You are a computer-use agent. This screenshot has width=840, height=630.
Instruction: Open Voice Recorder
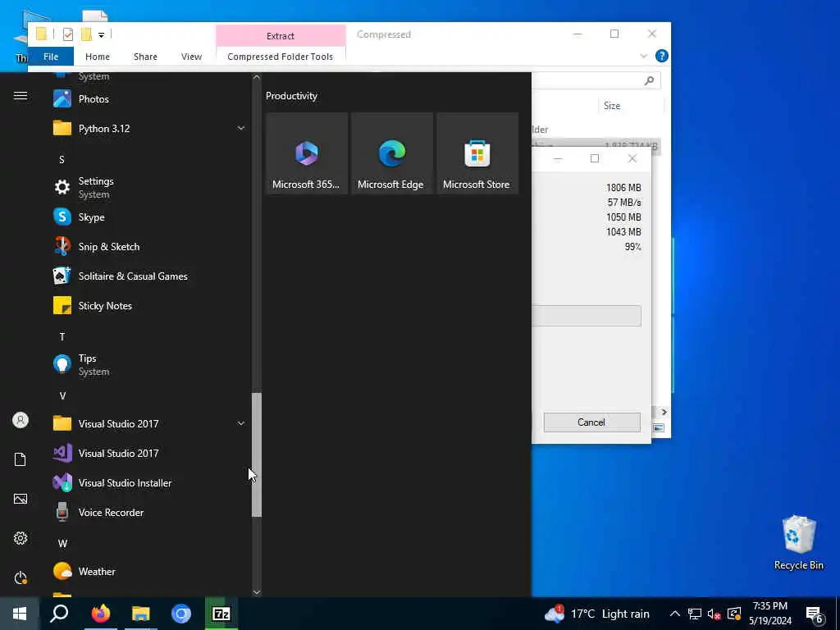tap(148, 512)
